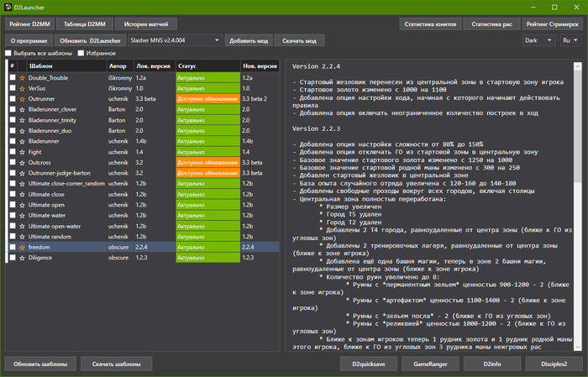Favorite the Ultimate water template
The image size is (588, 377).
(x=23, y=215)
